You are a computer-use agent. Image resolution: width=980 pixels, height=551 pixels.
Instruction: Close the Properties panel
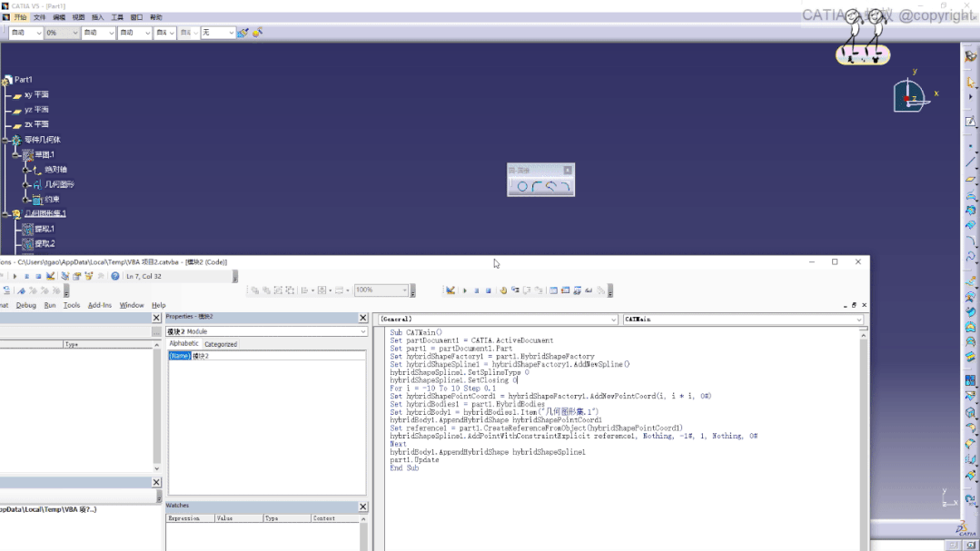point(363,318)
